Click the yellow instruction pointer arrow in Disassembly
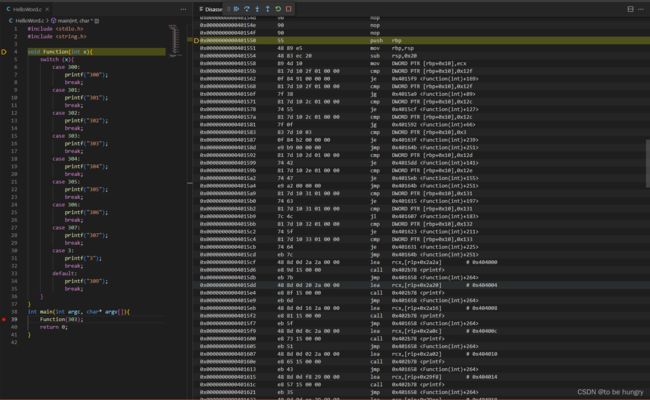Image resolution: width=650 pixels, height=400 pixels. [196, 41]
